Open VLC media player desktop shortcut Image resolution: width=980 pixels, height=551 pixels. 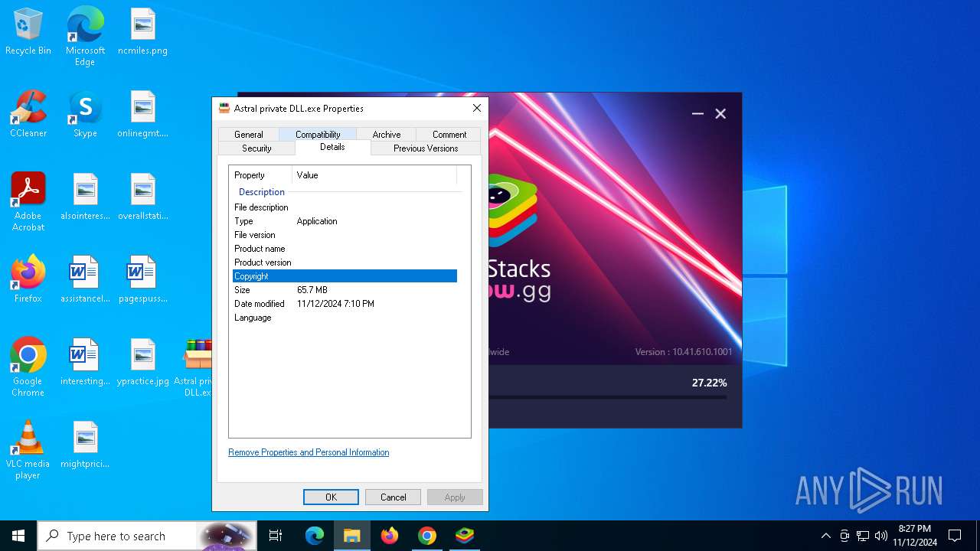(28, 450)
